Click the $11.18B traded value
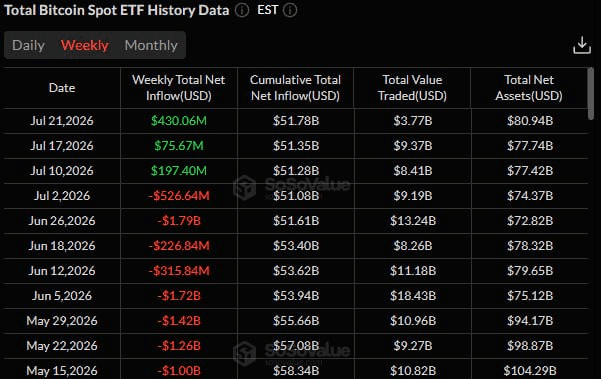 pyautogui.click(x=413, y=271)
